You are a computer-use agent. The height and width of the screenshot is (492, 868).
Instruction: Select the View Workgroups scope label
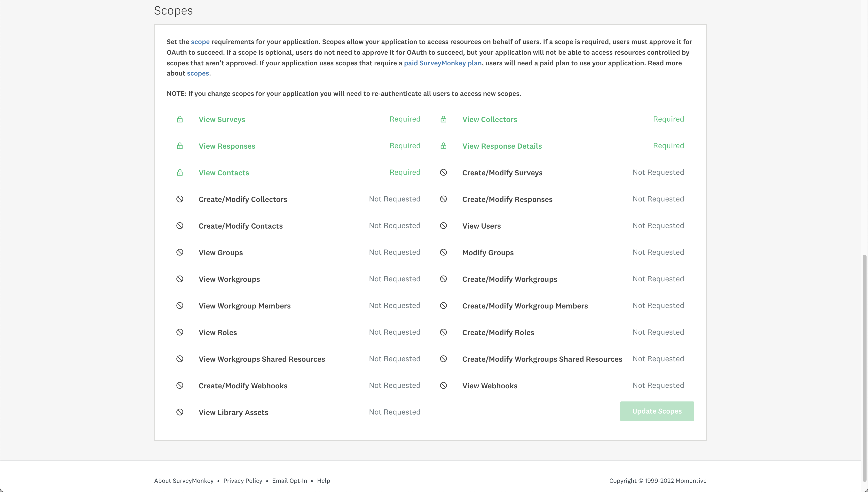coord(229,279)
